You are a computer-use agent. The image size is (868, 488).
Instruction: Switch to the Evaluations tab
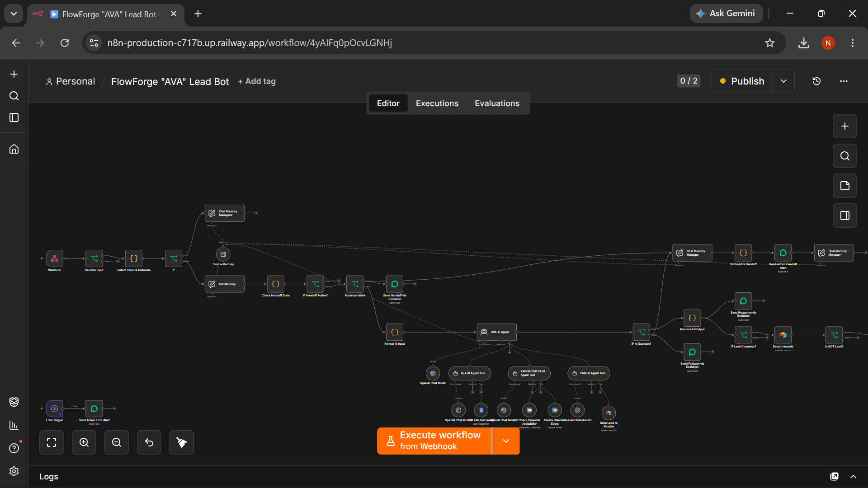497,103
